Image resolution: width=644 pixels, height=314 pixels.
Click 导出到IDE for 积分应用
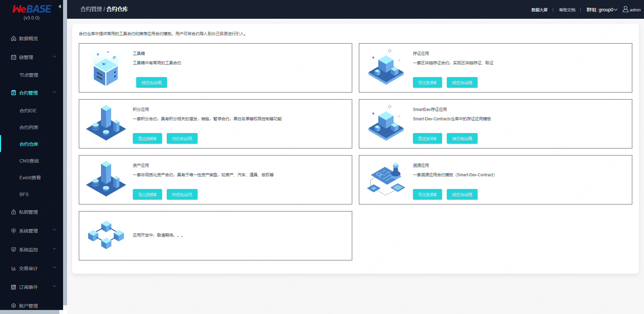click(147, 138)
